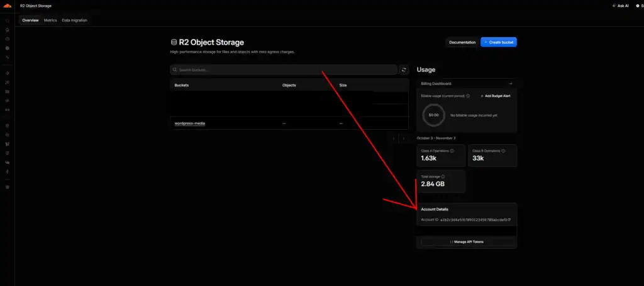Screen dimensions: 644x286
Task: Select the 1.63k Class A value
Action: pos(430,158)
